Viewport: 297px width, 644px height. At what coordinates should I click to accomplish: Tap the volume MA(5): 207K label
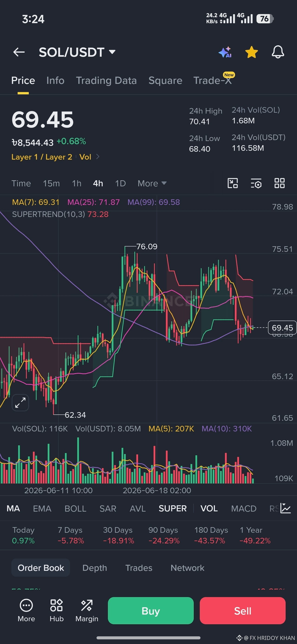click(171, 429)
